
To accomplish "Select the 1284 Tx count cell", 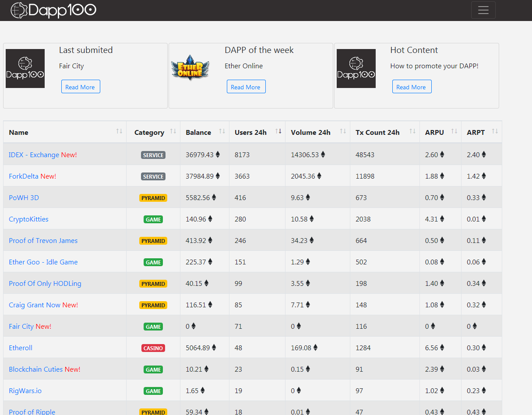I will coord(384,348).
